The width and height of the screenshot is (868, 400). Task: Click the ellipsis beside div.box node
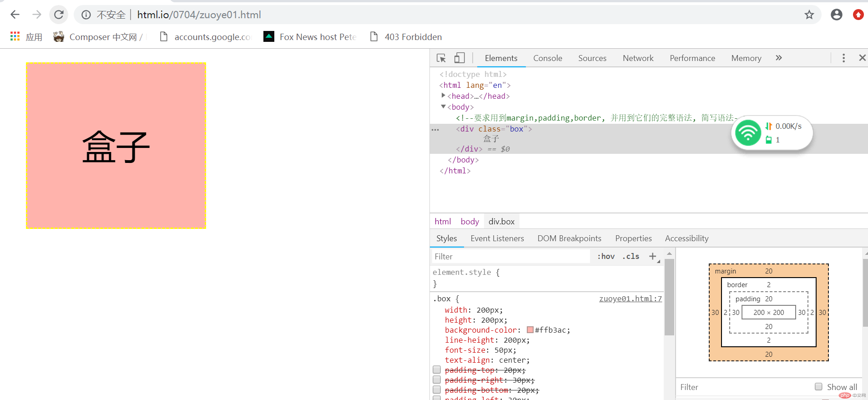click(435, 130)
